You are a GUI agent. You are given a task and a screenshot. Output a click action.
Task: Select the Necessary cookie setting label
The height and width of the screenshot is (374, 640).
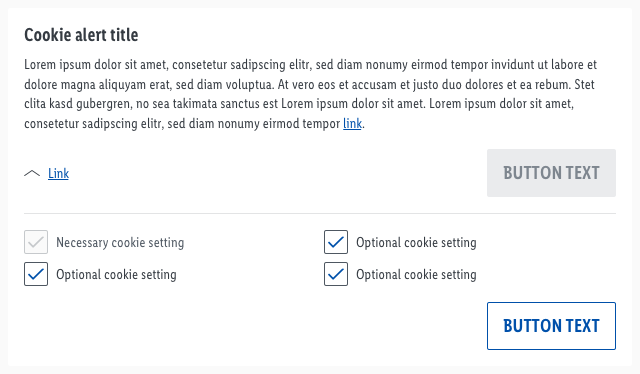[120, 242]
